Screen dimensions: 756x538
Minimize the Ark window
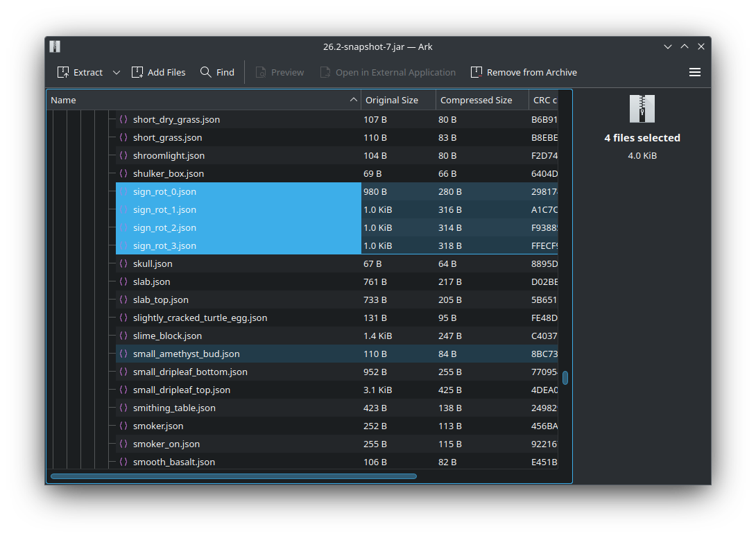coord(668,46)
